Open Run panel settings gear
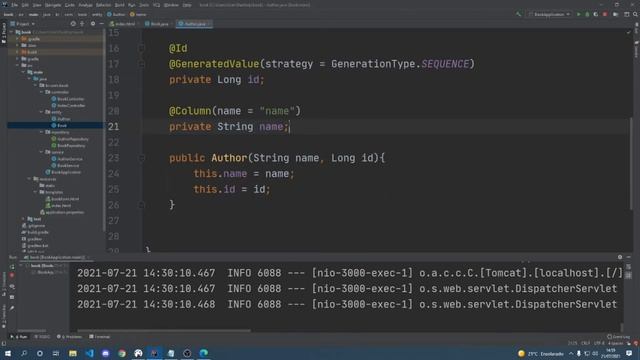 click(620, 257)
